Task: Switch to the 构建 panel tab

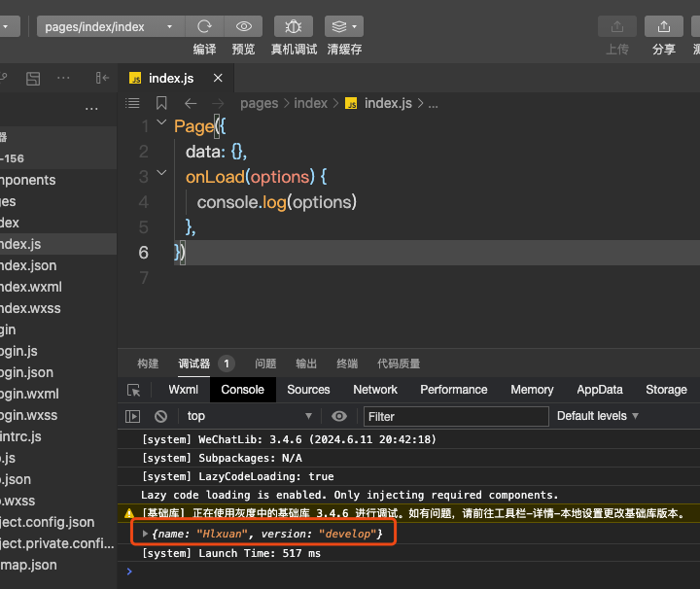Action: tap(148, 364)
